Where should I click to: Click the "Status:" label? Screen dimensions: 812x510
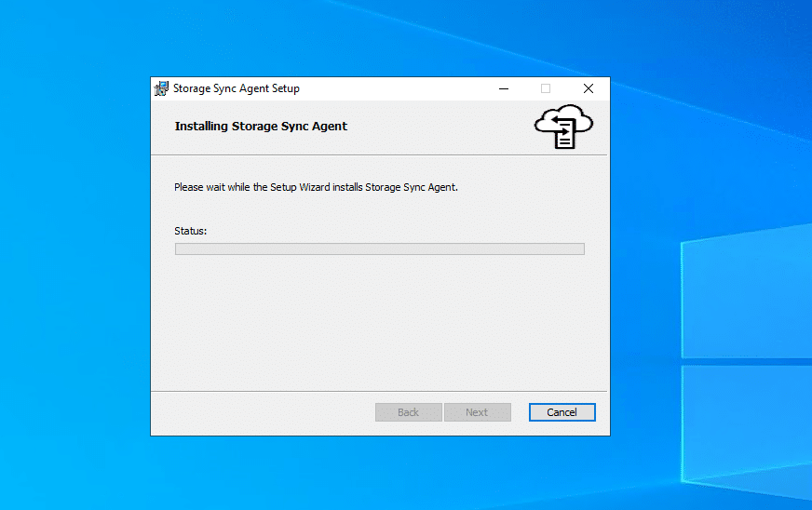point(190,231)
